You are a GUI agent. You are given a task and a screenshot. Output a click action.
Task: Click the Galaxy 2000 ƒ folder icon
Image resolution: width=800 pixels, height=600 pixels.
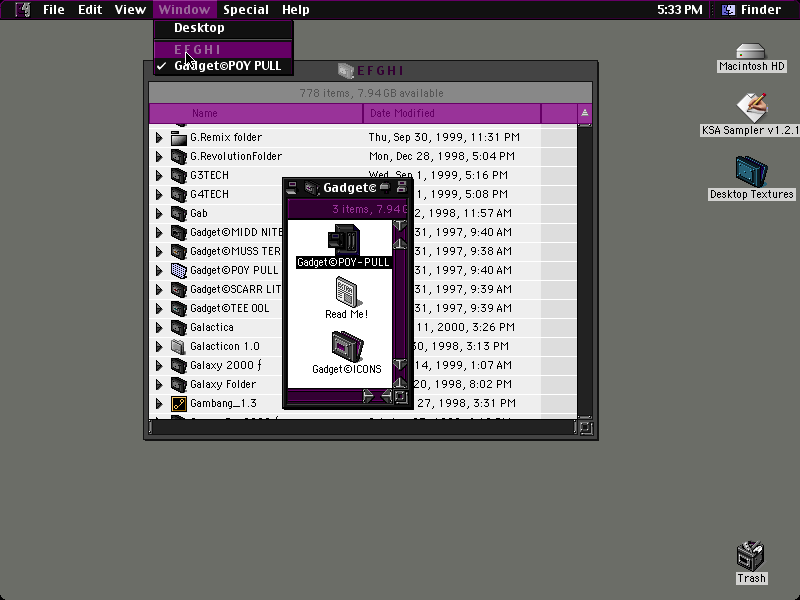point(179,365)
